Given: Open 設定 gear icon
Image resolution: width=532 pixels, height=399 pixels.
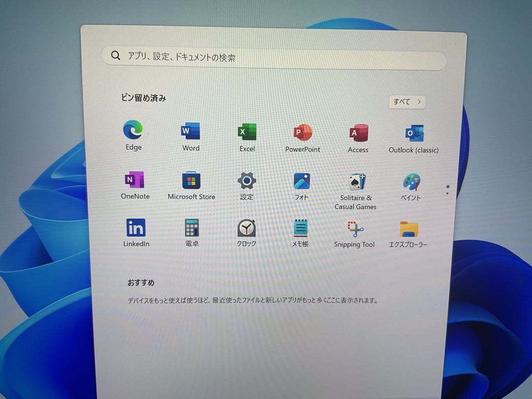Looking at the screenshot, I should point(247,180).
